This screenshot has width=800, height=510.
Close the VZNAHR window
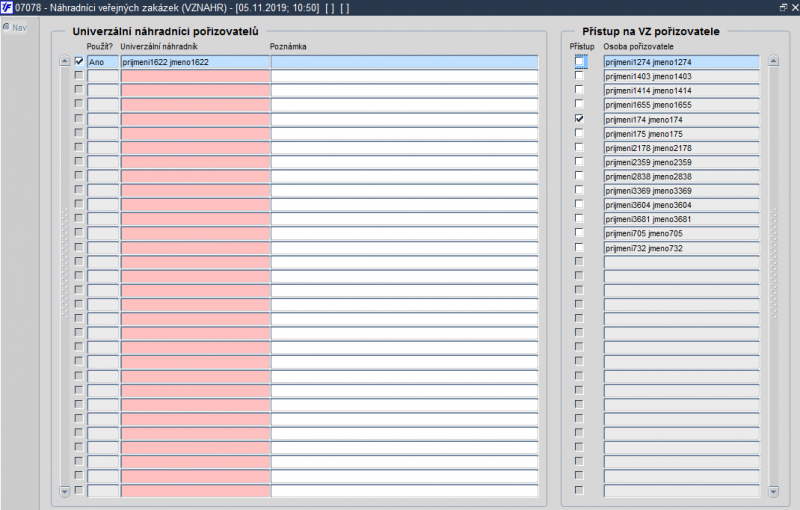point(794,8)
